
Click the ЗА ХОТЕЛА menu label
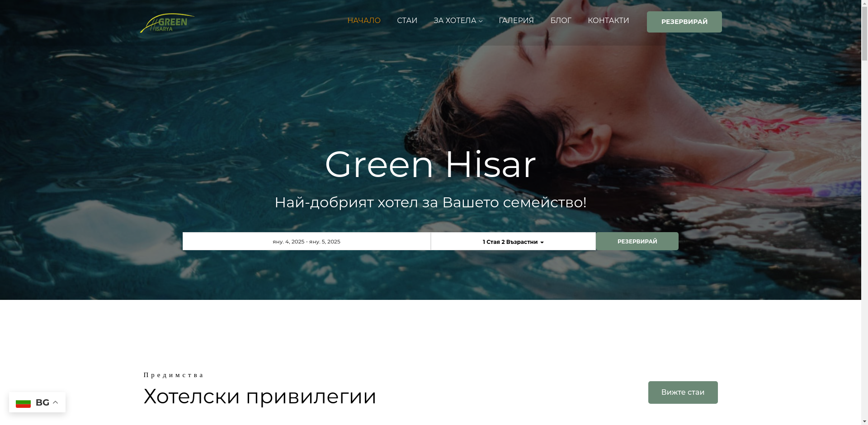coord(455,20)
